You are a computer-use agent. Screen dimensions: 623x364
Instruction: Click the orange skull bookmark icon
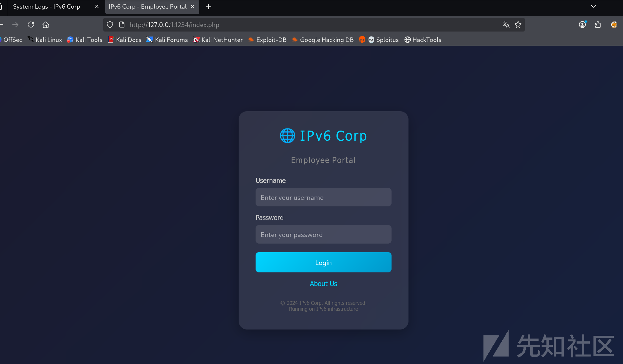coord(362,40)
